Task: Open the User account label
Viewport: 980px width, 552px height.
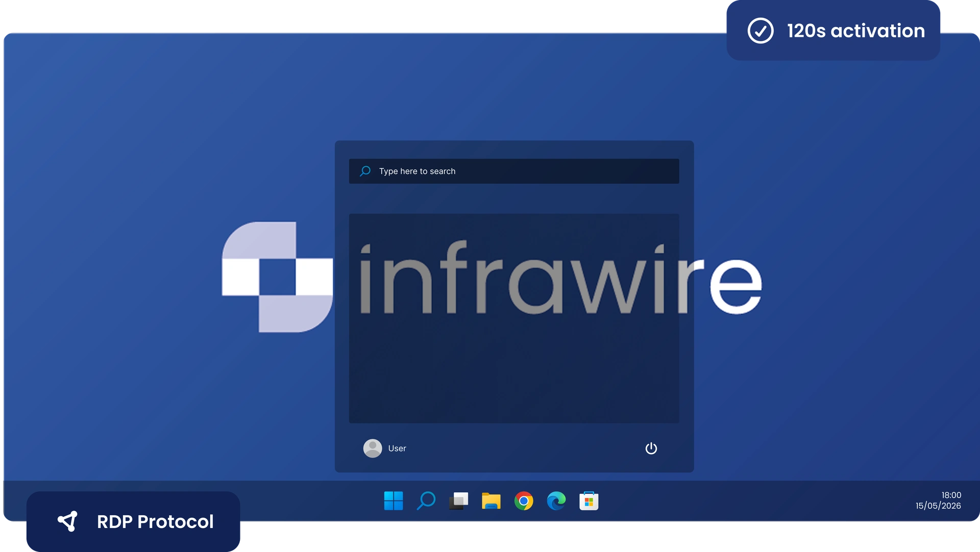Action: coord(397,448)
